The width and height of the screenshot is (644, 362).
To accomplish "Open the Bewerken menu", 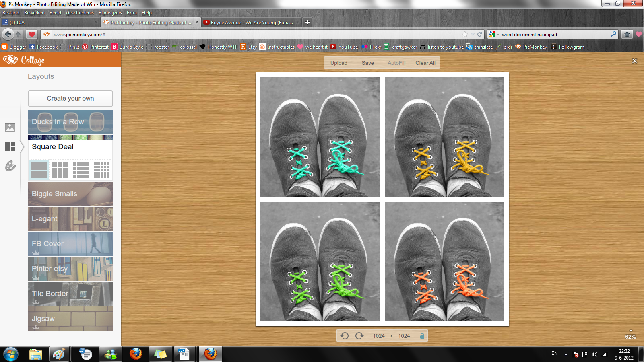I will point(34,13).
